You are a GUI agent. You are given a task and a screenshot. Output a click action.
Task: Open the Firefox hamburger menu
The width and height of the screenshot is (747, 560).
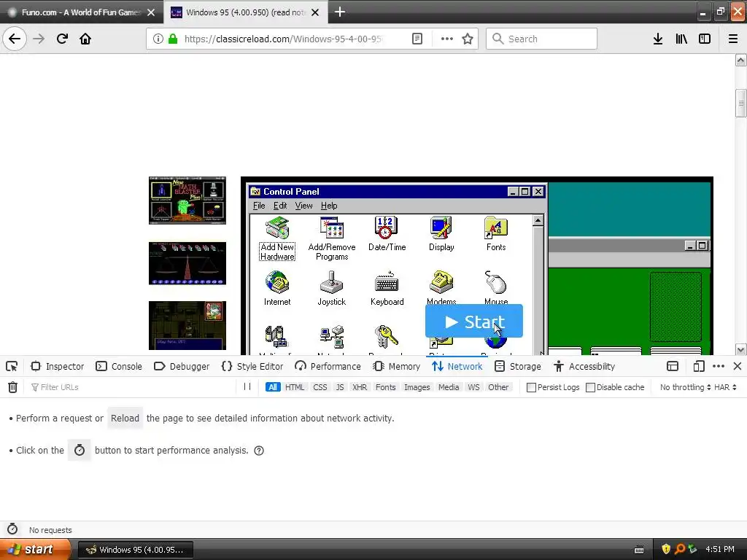coord(733,39)
